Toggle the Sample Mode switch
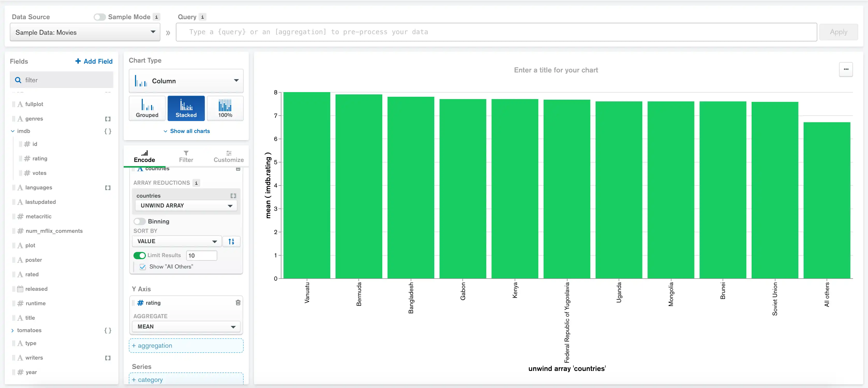The height and width of the screenshot is (388, 868). pyautogui.click(x=99, y=17)
